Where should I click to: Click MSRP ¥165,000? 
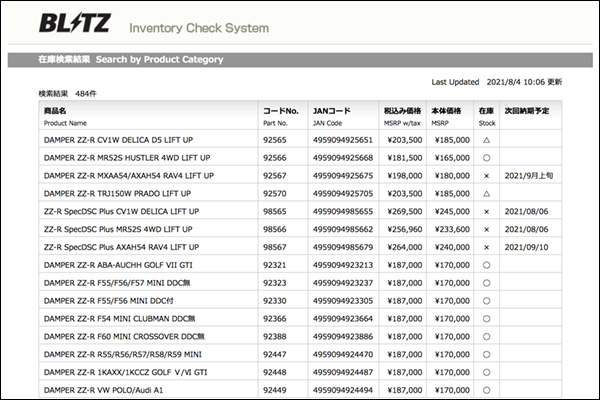(452, 158)
